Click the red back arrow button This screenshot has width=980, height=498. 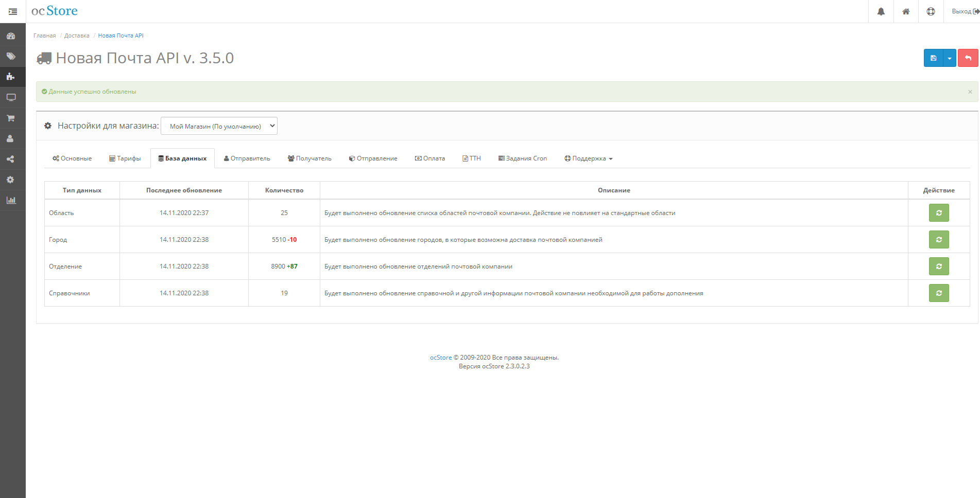[x=968, y=58]
